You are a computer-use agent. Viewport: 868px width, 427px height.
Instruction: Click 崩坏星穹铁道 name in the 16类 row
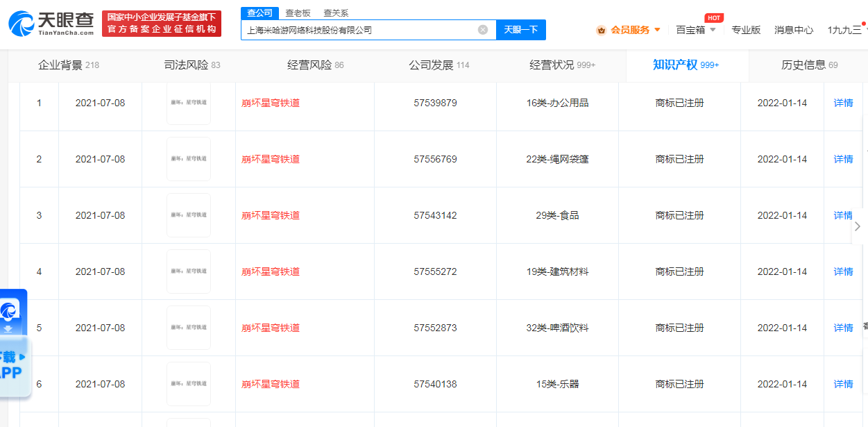(271, 103)
